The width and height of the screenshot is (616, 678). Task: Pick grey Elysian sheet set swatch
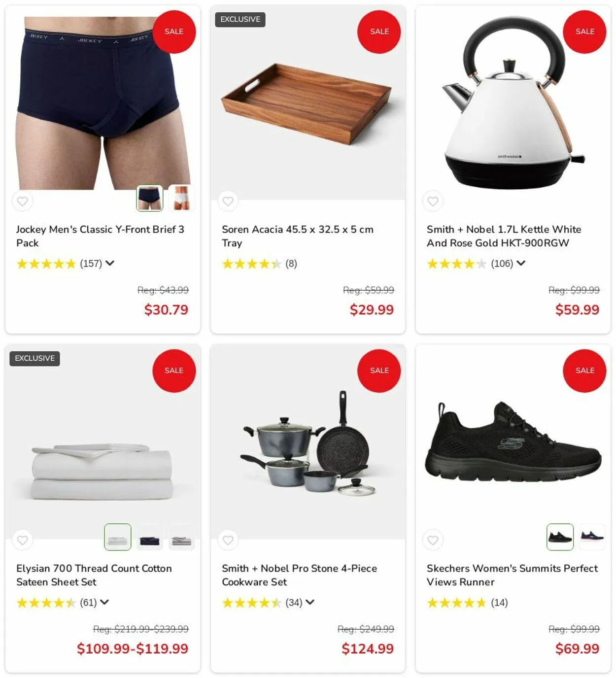pyautogui.click(x=181, y=537)
